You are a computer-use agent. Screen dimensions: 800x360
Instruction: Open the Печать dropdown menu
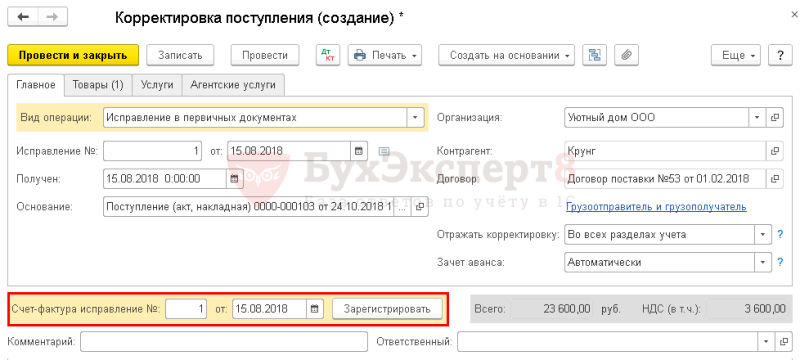pyautogui.click(x=385, y=55)
